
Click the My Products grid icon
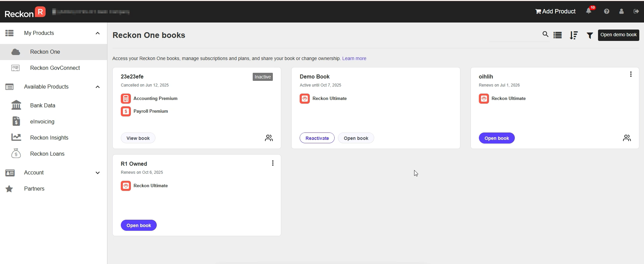coord(9,33)
